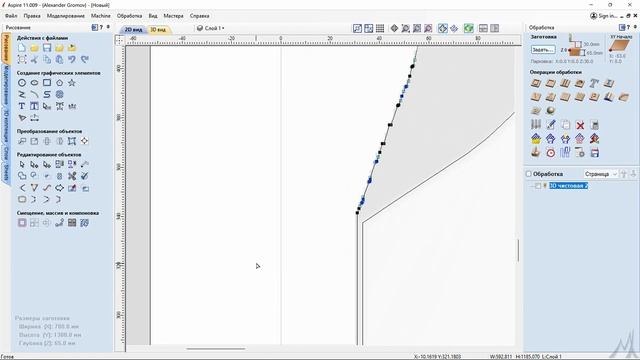Open the Profile toolpath icon

(x=536, y=83)
